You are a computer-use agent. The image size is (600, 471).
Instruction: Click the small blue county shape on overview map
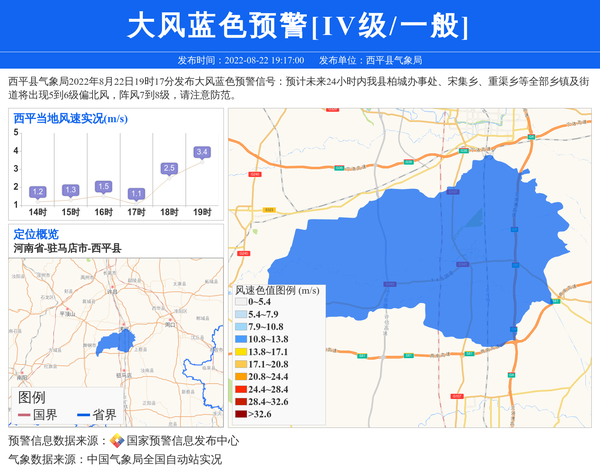(x=121, y=339)
